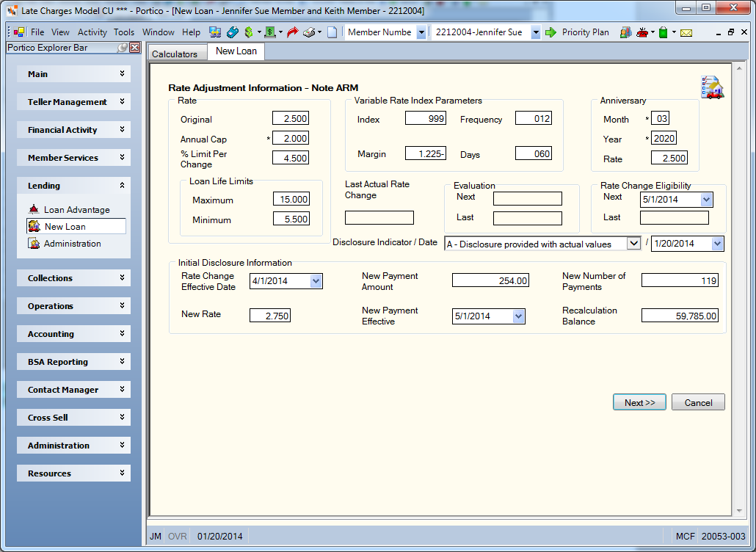This screenshot has height=552, width=756.
Task: Open the Rate Change Effective Date picker
Action: 316,281
